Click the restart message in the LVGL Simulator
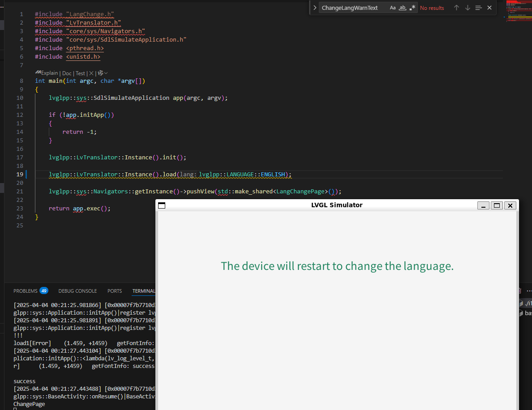532x410 pixels. (x=337, y=266)
